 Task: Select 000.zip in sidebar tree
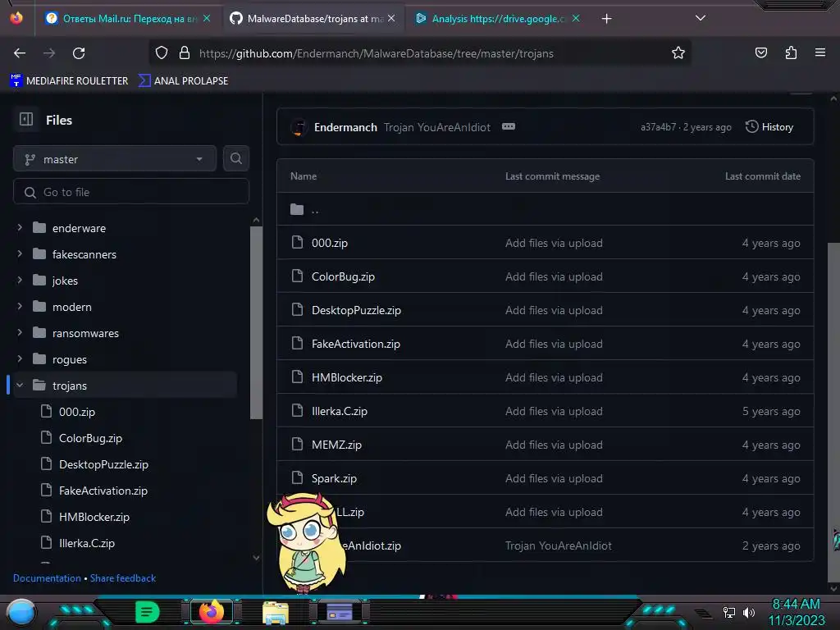point(76,412)
